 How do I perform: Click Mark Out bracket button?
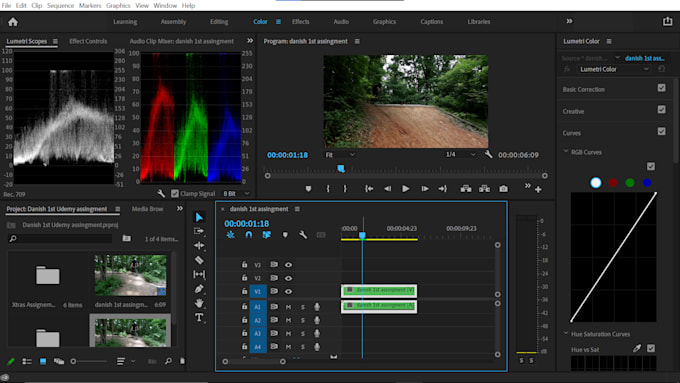[x=345, y=189]
